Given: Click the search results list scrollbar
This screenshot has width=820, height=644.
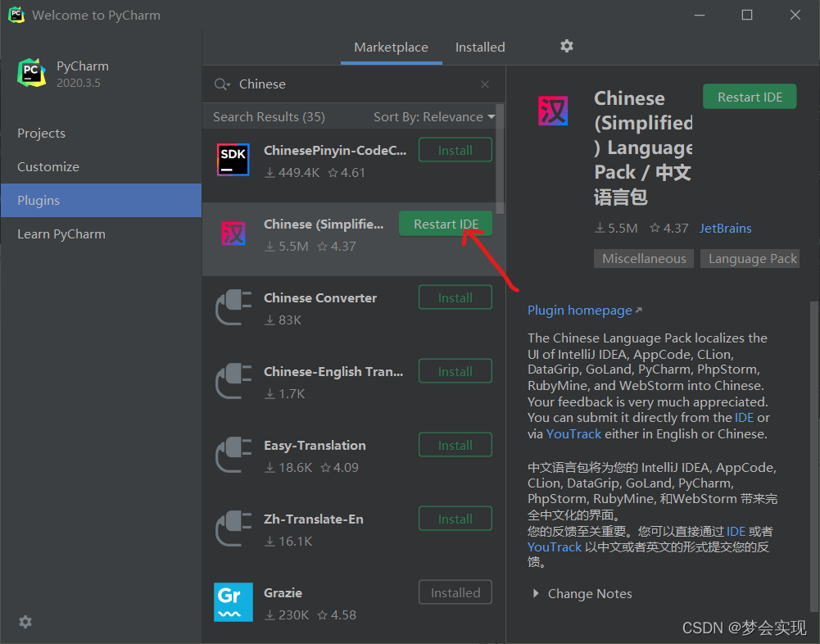Looking at the screenshot, I should [x=500, y=158].
